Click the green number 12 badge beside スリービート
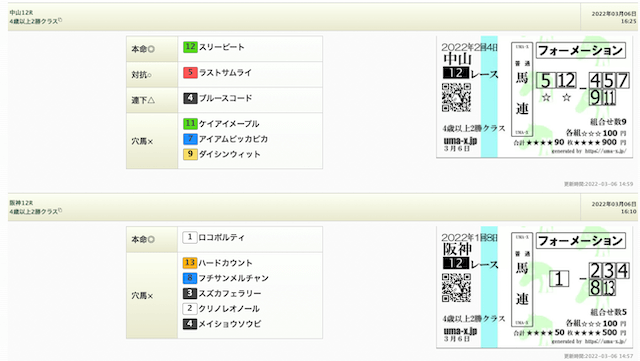This screenshot has height=361, width=640. click(x=190, y=47)
